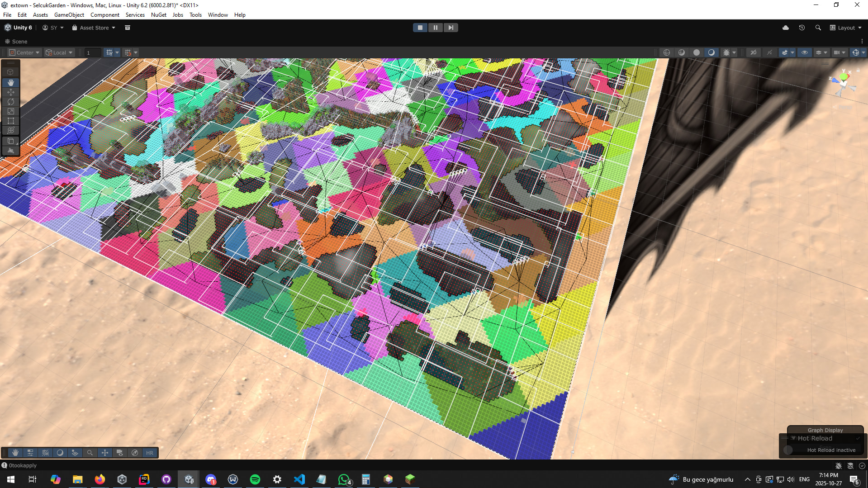Click the Pause button
The image size is (868, 488).
click(435, 28)
